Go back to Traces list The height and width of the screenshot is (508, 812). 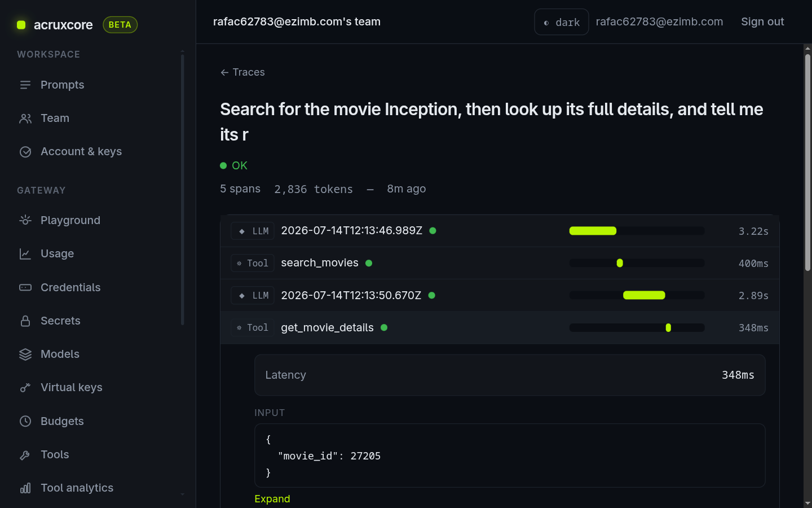tap(242, 72)
